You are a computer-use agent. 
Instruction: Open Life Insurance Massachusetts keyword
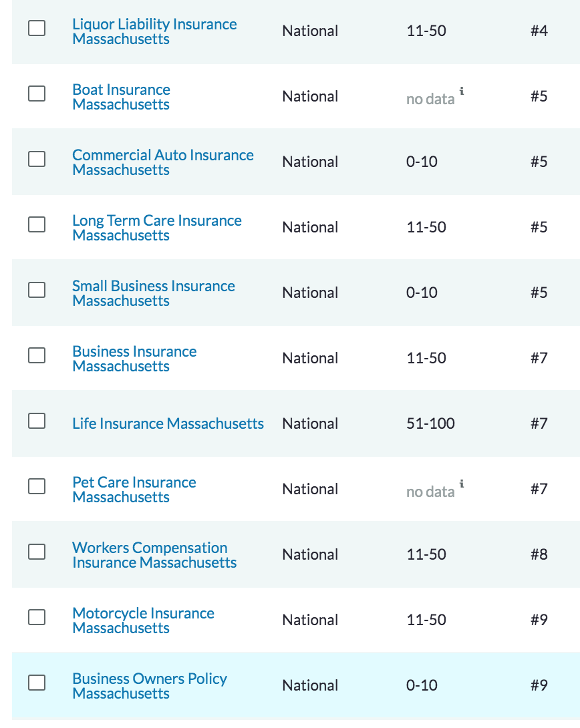(x=168, y=423)
